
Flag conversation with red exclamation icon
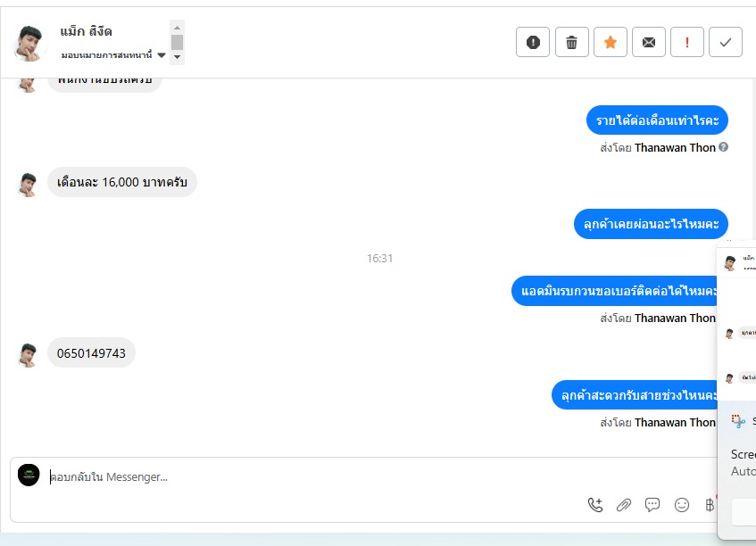click(x=687, y=43)
